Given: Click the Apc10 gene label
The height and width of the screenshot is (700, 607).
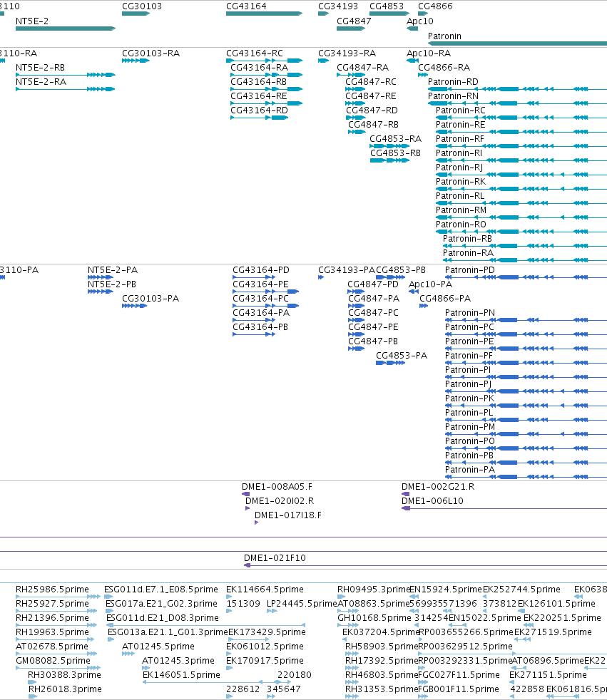Looking at the screenshot, I should click(x=420, y=21).
